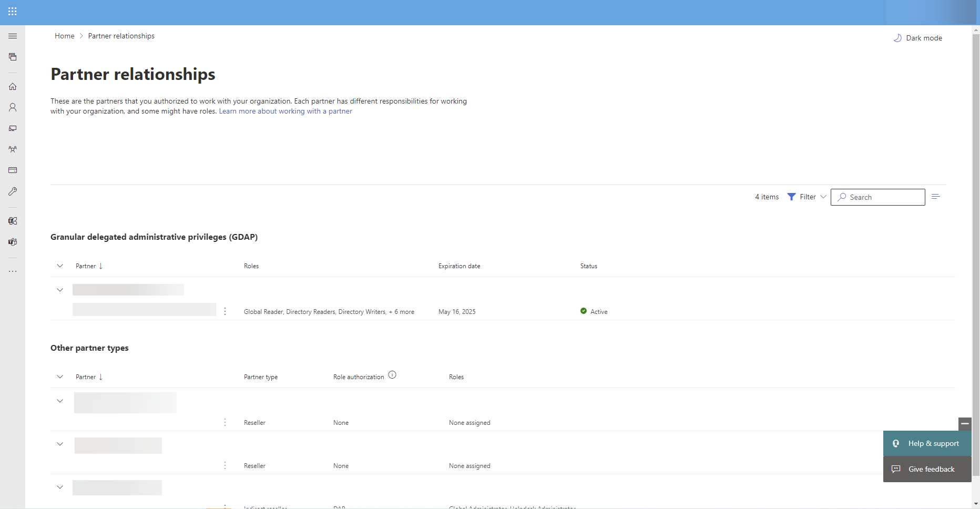Minimize the Help & support panel
The width and height of the screenshot is (980, 509).
point(965,424)
